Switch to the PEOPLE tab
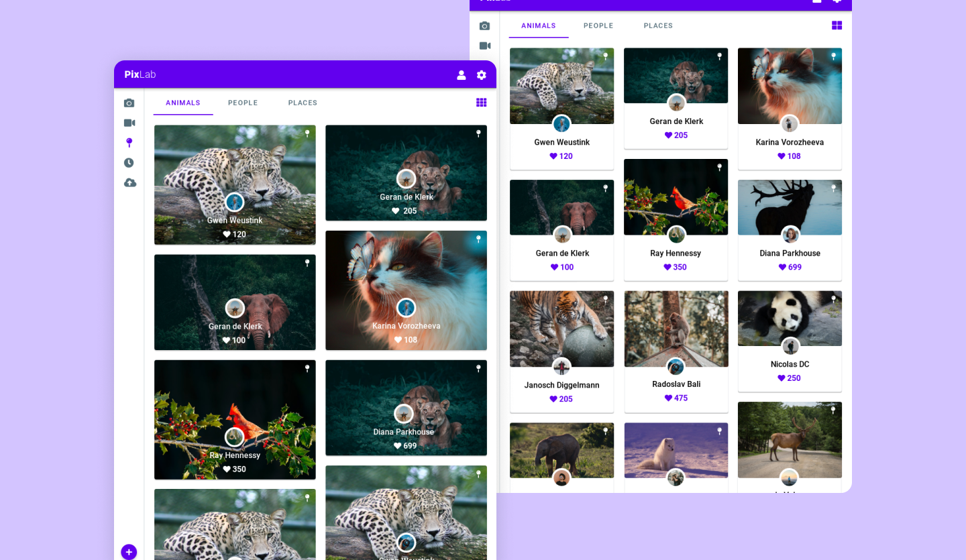Image resolution: width=966 pixels, height=560 pixels. (x=243, y=103)
